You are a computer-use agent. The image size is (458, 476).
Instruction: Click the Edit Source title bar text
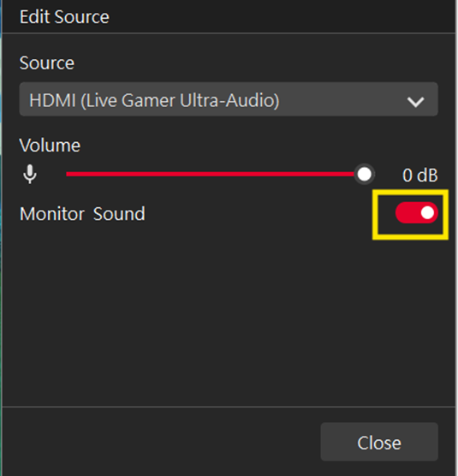[x=64, y=17]
